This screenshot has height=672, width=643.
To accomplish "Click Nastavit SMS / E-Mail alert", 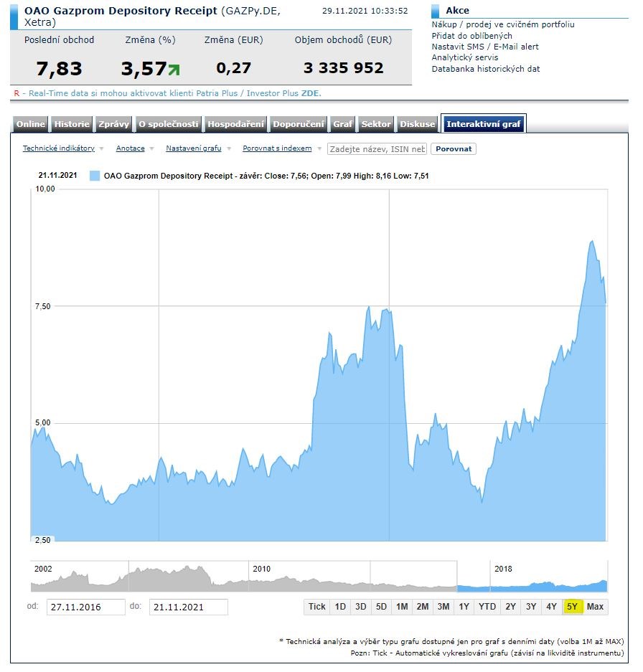I will click(x=485, y=47).
